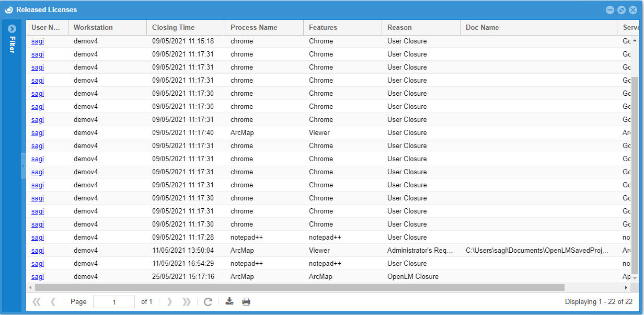This screenshot has width=644, height=315.
Task: Click the splitter collapse handle beside the Filter panel
Action: point(24,166)
